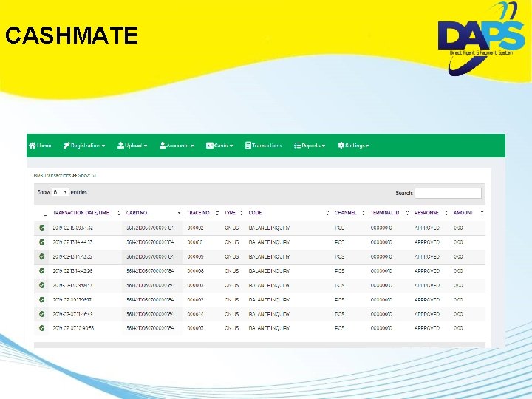Click the Show All breadcrumb link
Image resolution: width=532 pixels, height=399 pixels.
[87, 175]
